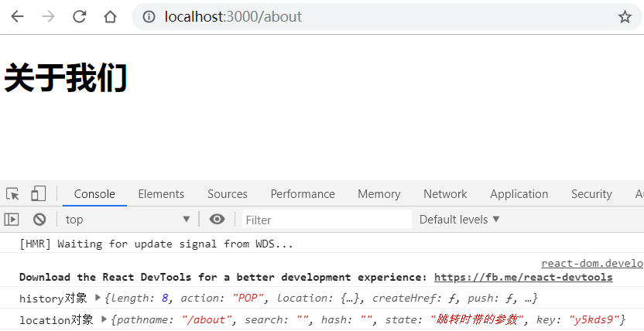Click the pathname value "/about"
The height and width of the screenshot is (331, 644).
207,319
